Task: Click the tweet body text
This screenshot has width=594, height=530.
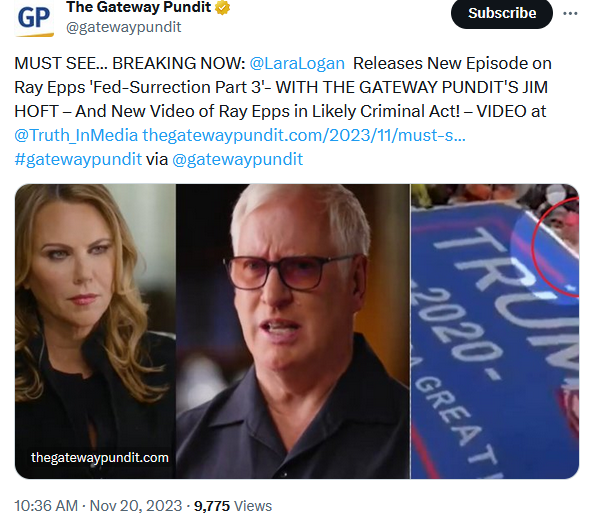Action: (283, 111)
